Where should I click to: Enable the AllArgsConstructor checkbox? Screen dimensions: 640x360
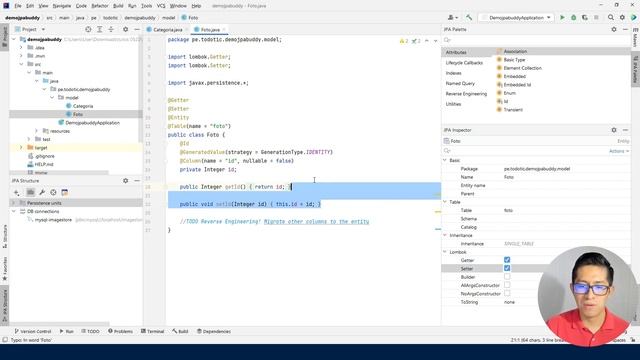click(507, 285)
